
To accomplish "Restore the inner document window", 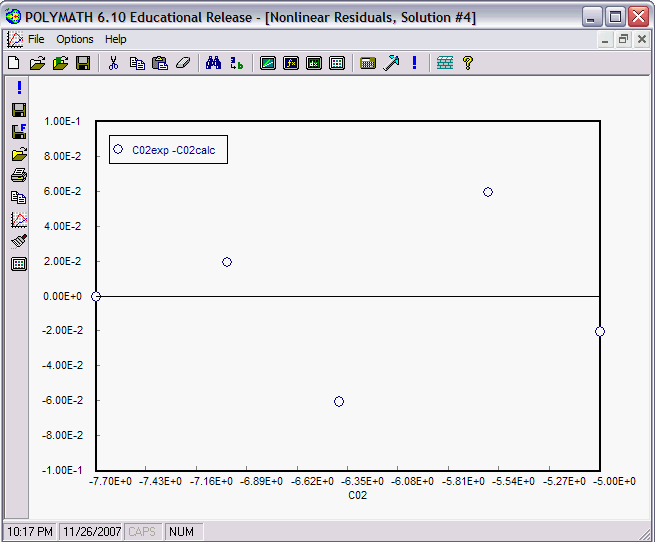I will (623, 39).
